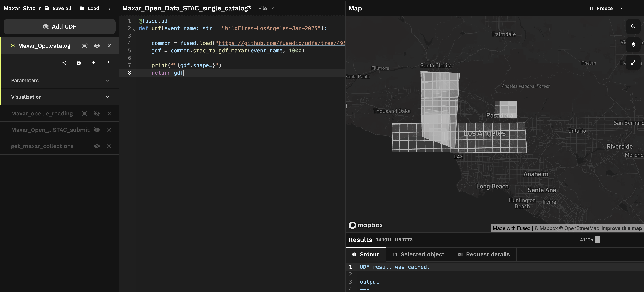This screenshot has width=644, height=292.
Task: Zoom to Maxar_Op...catalog layer extent
Action: point(85,46)
